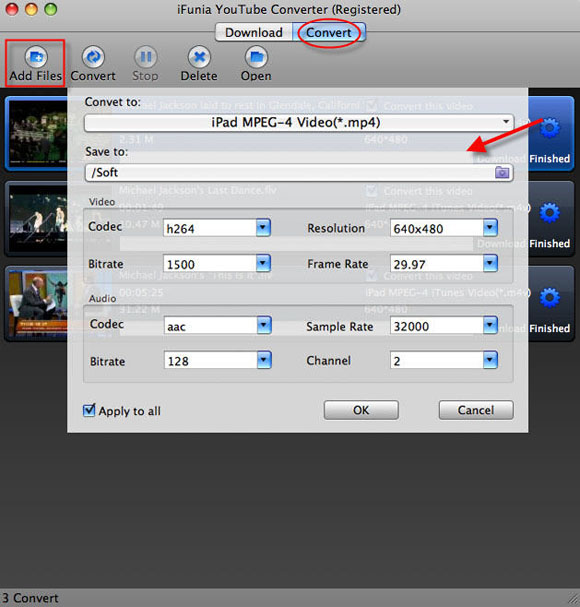The width and height of the screenshot is (580, 607).
Task: Toggle Convert this video for Last Dance
Action: coord(372,191)
